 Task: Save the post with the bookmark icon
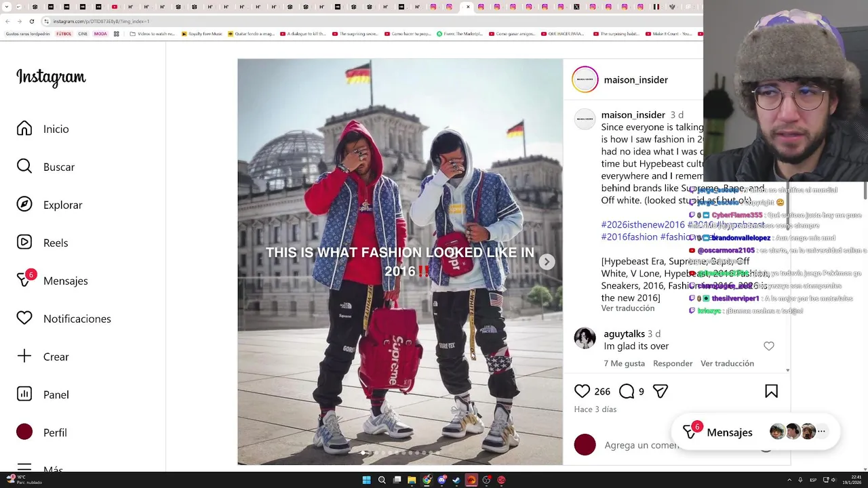[x=771, y=391]
